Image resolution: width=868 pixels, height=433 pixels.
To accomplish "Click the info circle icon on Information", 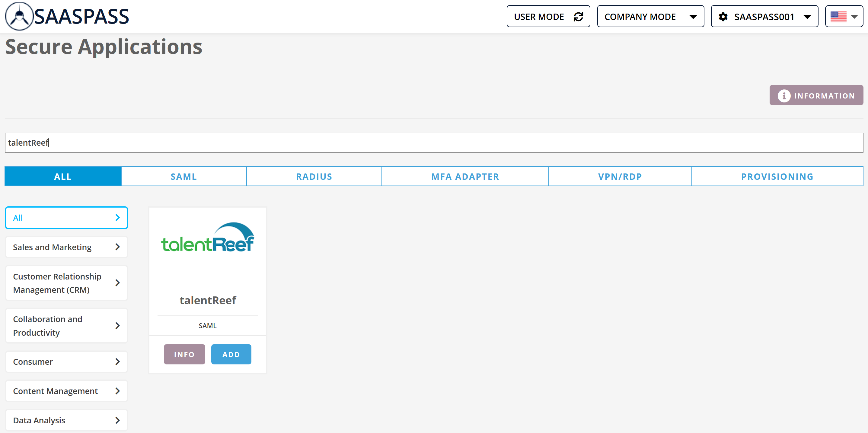I will (784, 96).
